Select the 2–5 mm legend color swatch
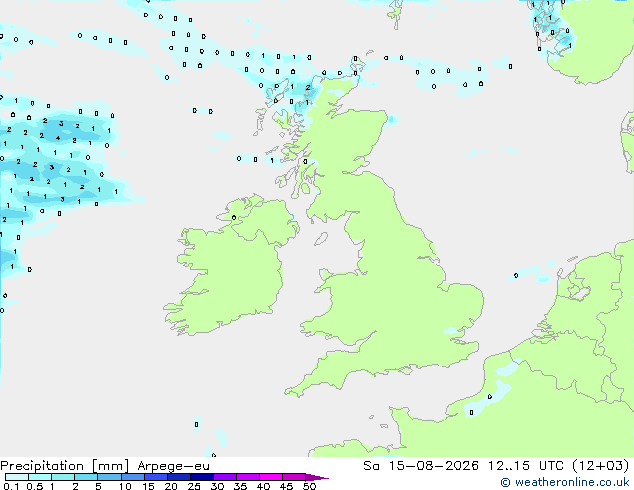The height and width of the screenshot is (490, 634). pyautogui.click(x=86, y=477)
